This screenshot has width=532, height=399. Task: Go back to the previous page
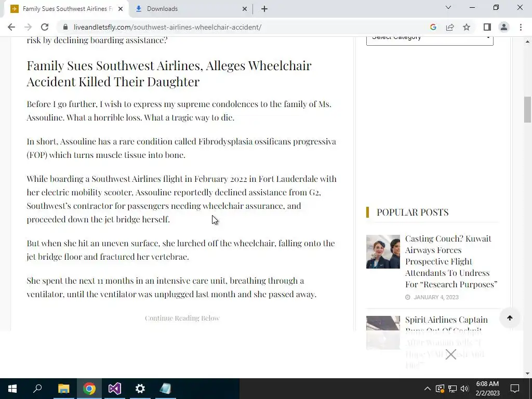click(11, 27)
